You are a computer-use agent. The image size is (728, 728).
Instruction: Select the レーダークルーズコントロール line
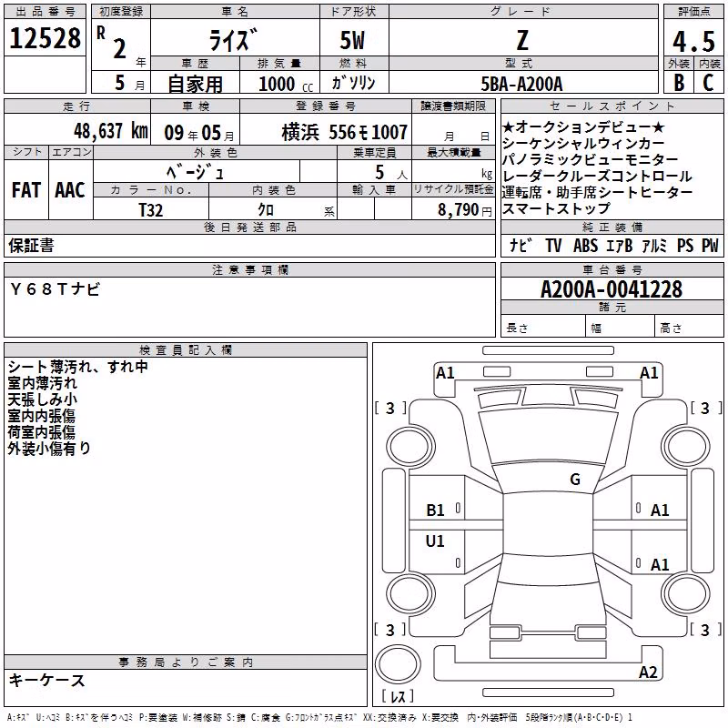[598, 176]
